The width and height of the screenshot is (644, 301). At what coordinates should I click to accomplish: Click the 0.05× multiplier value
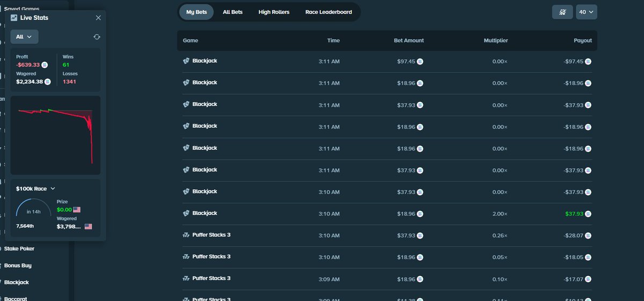click(500, 257)
